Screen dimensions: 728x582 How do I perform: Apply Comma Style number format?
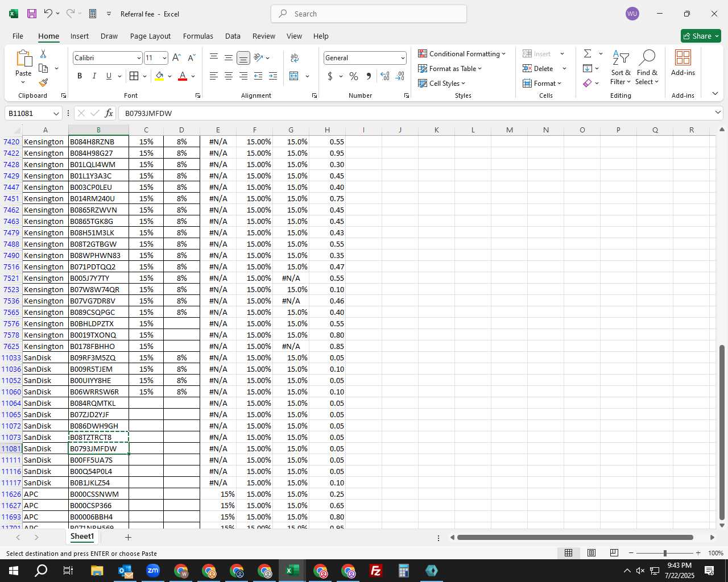pos(369,76)
